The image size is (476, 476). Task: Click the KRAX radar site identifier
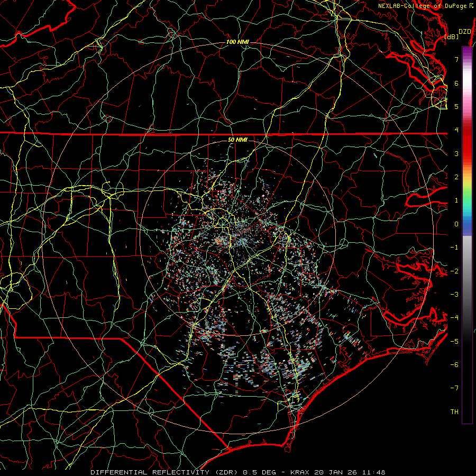click(x=300, y=472)
